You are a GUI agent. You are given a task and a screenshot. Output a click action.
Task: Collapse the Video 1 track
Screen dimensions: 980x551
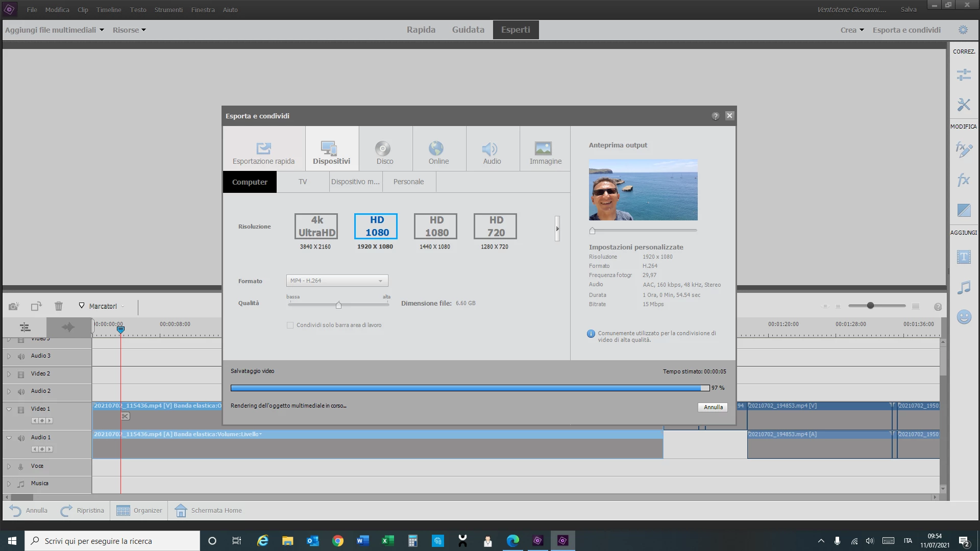point(9,409)
